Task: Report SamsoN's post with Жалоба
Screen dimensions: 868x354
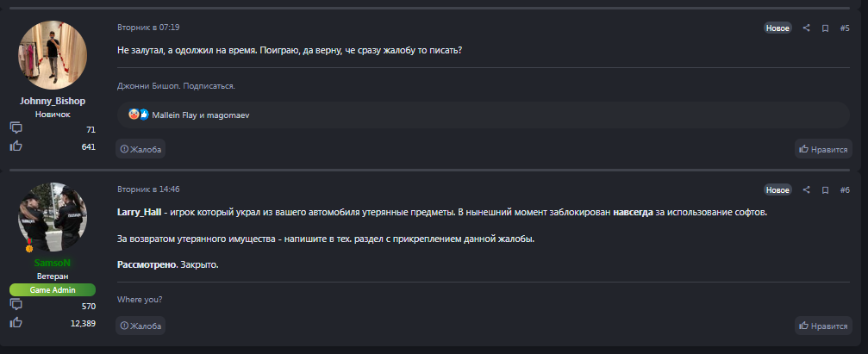Action: pos(141,326)
